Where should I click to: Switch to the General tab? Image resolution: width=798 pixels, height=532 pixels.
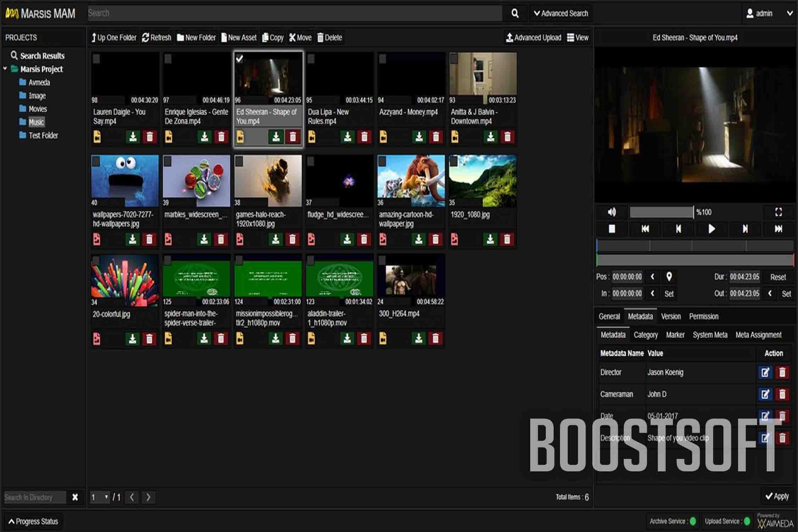(x=609, y=316)
